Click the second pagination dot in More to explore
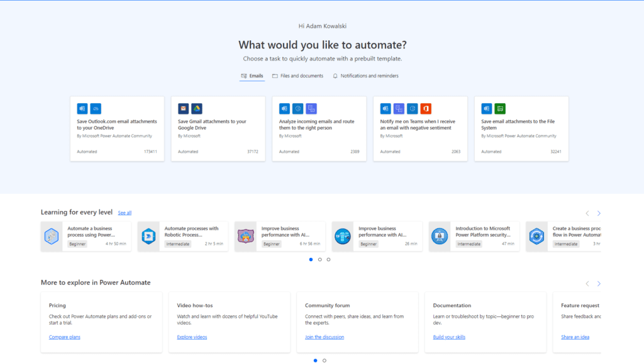644x363 pixels. click(x=325, y=360)
